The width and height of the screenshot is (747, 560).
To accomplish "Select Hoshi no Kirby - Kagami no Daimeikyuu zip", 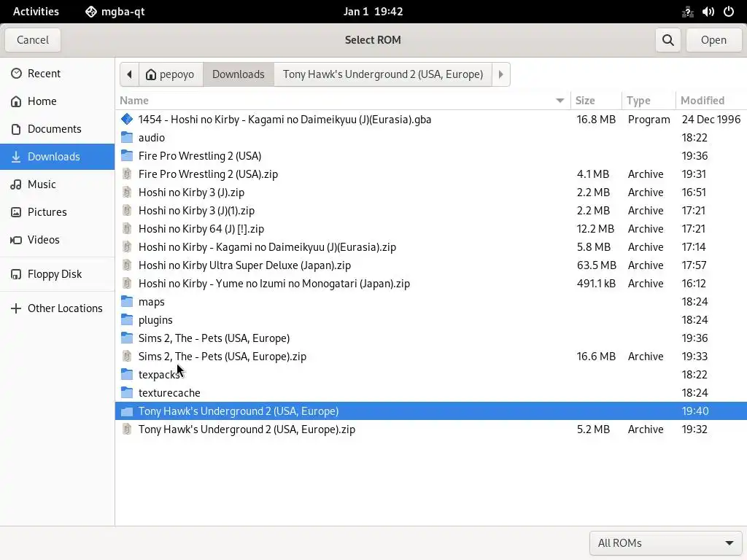I will (430, 247).
